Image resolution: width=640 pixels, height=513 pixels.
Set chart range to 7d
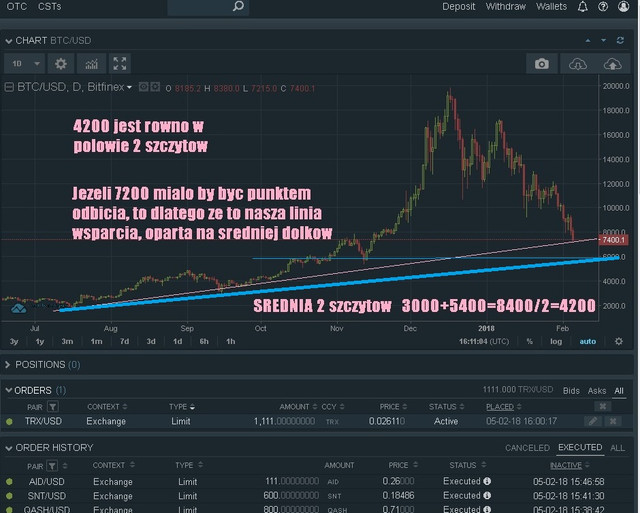point(124,341)
